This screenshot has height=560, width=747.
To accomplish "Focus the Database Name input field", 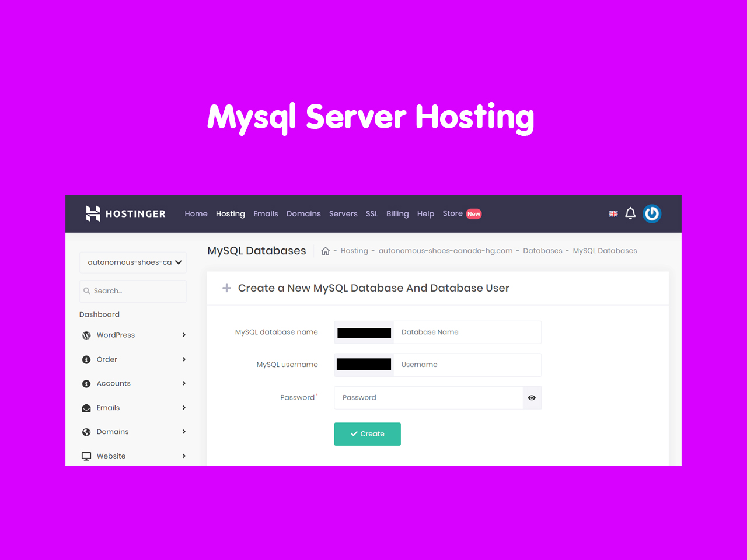I will 467,332.
